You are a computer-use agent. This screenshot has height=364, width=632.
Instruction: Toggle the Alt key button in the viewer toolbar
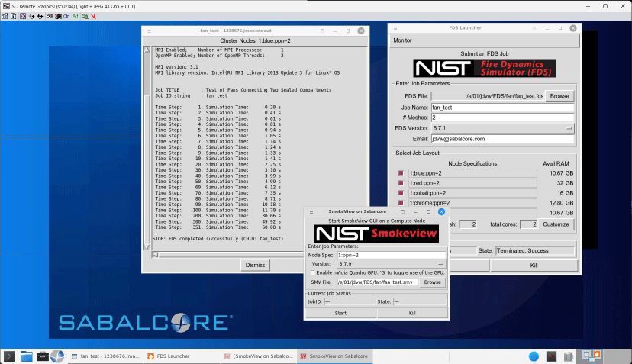pos(76,16)
